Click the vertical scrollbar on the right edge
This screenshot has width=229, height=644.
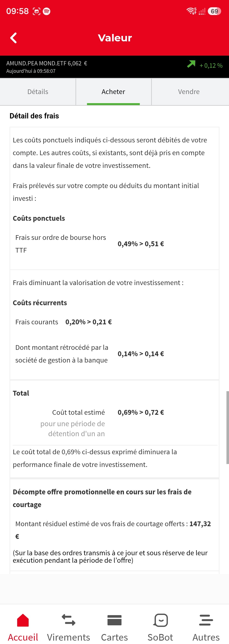[x=228, y=427]
